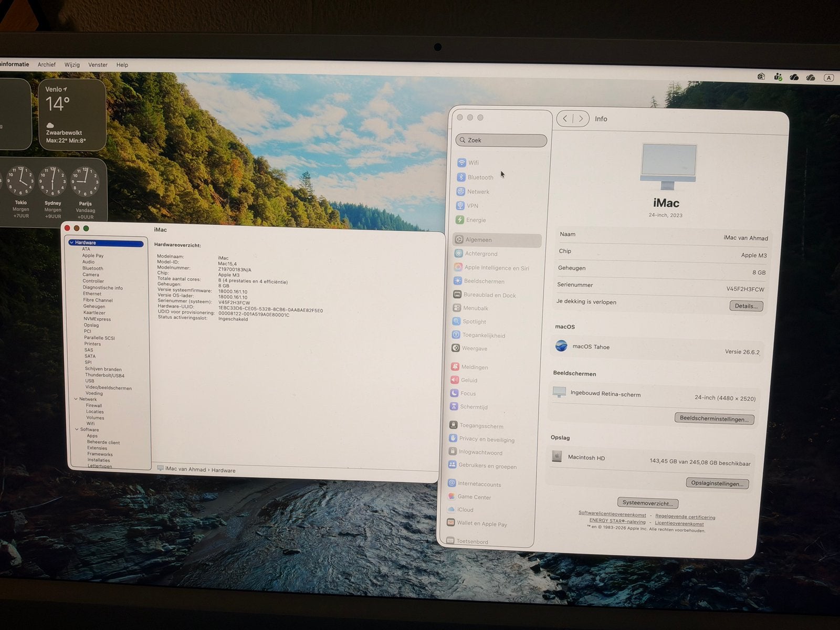Go back with the Settings back arrow
Screen dimensions: 840x630
[x=565, y=119]
